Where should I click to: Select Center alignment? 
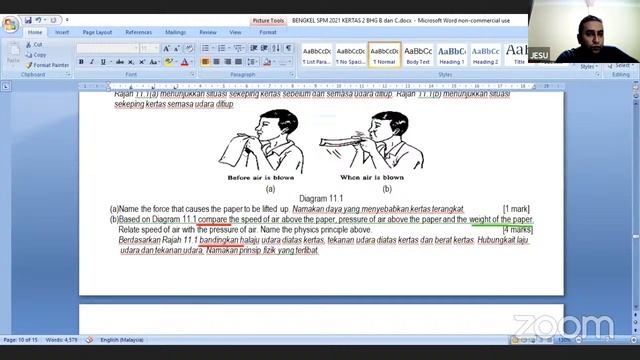click(216, 62)
